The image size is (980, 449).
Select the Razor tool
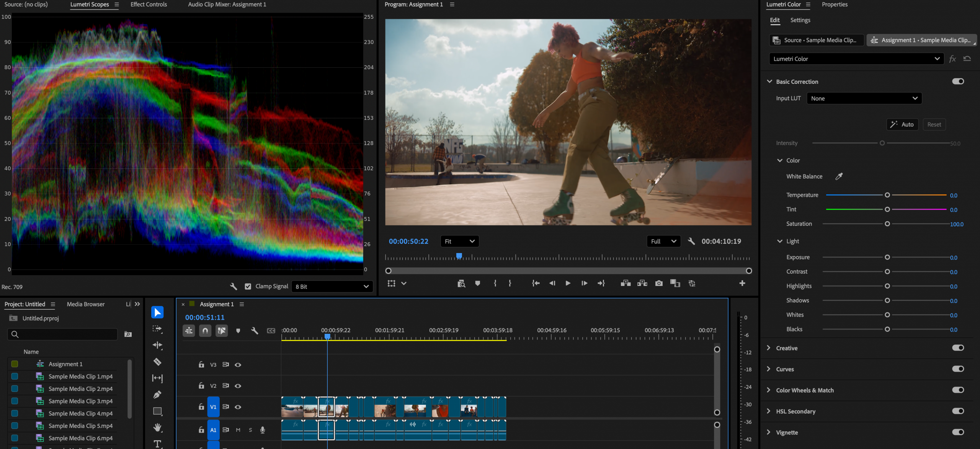pyautogui.click(x=157, y=362)
